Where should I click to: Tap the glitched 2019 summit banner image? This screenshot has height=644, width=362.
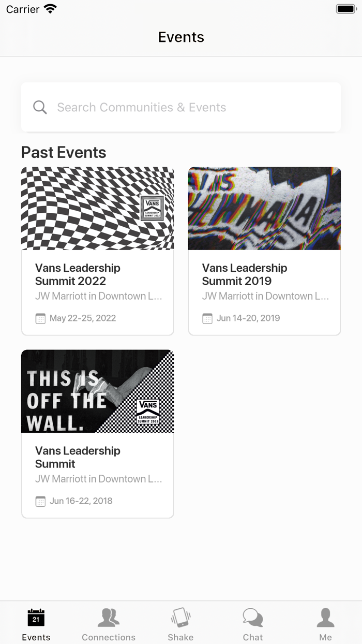coord(264,208)
